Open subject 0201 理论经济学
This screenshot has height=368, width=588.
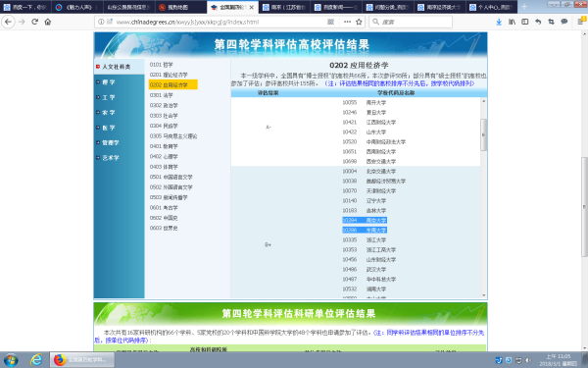(169, 75)
